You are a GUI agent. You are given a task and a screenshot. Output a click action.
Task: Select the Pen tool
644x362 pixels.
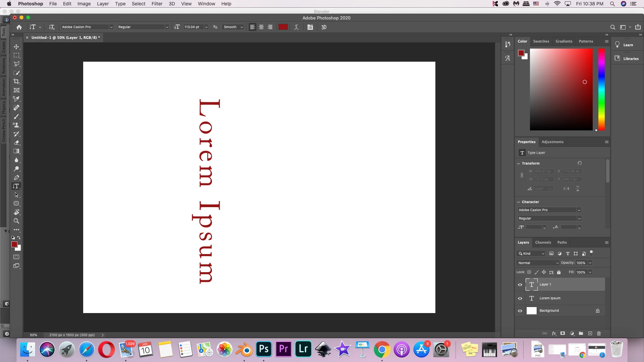[x=16, y=177]
